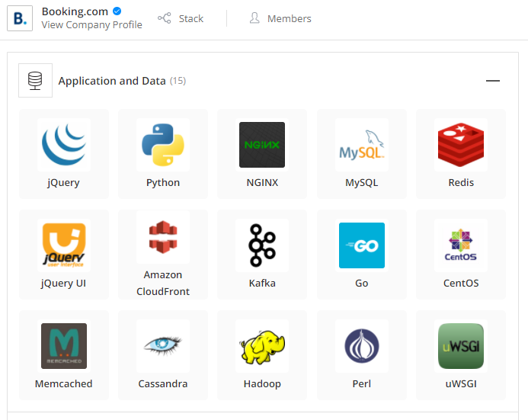Click the MySQL text label
The width and height of the screenshot is (528, 420).
click(362, 182)
